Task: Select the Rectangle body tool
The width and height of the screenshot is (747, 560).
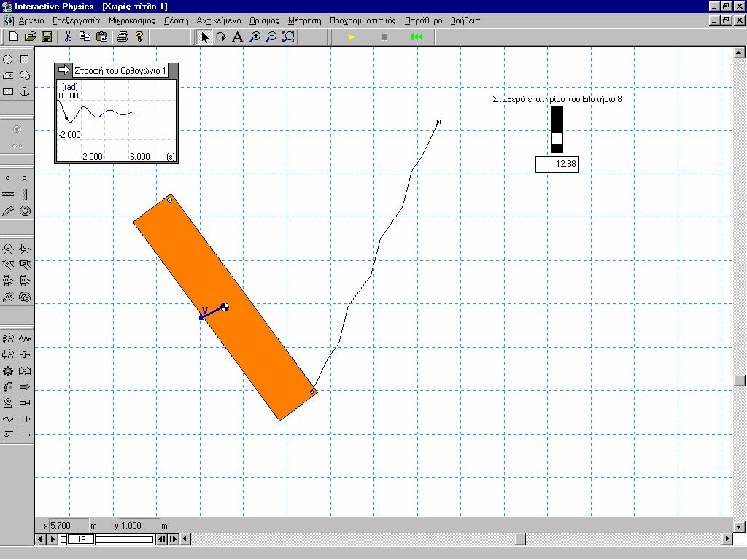Action: coord(7,91)
